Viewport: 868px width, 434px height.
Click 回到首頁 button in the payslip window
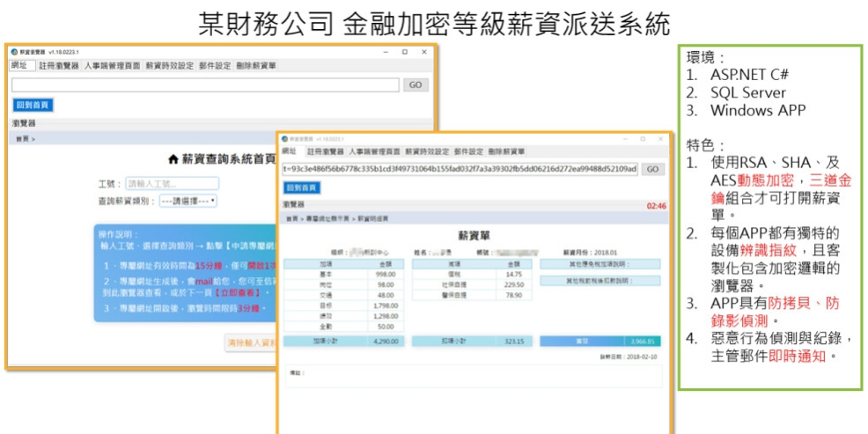302,188
